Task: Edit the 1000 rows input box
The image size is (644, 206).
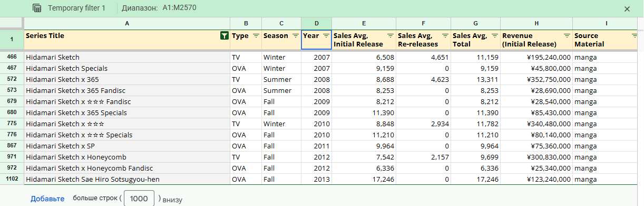Action: [x=139, y=199]
